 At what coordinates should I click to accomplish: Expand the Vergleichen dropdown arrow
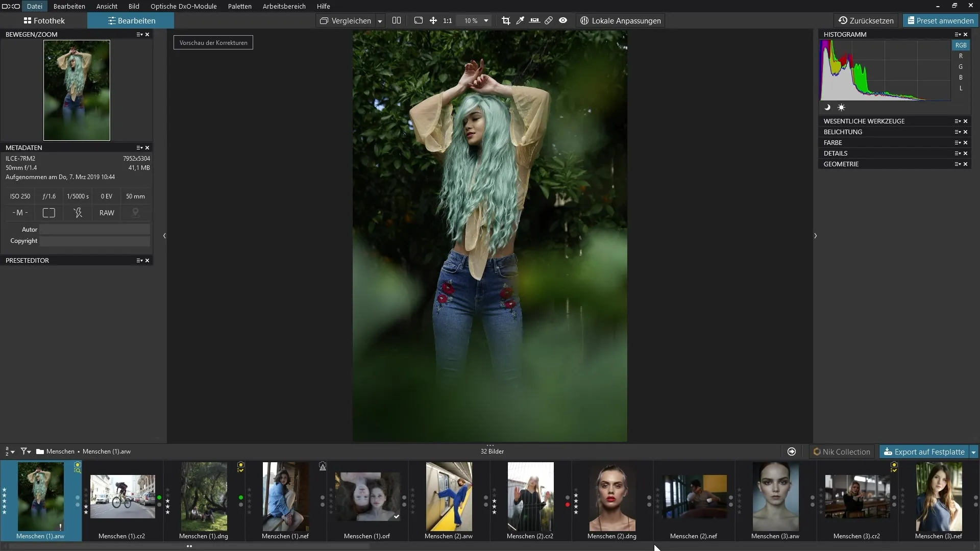[x=380, y=21]
